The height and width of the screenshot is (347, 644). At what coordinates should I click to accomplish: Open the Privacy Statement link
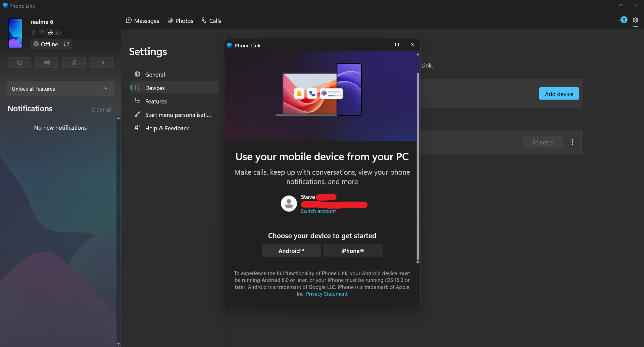tap(327, 294)
